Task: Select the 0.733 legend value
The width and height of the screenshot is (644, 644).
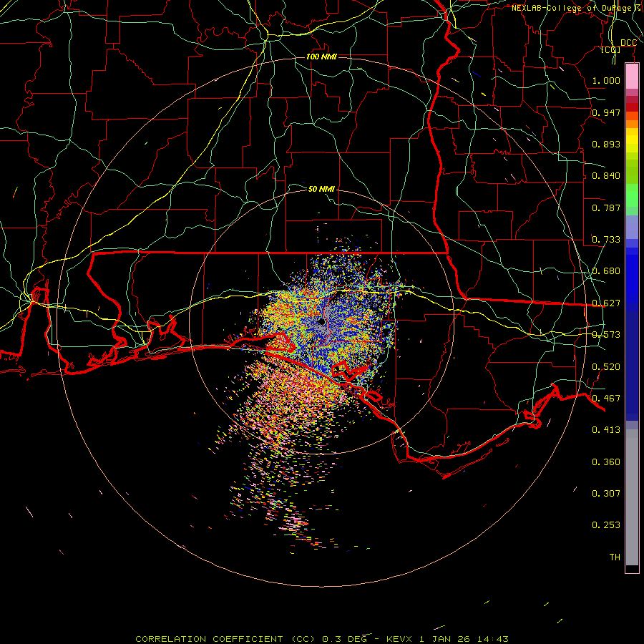Action: (x=606, y=240)
